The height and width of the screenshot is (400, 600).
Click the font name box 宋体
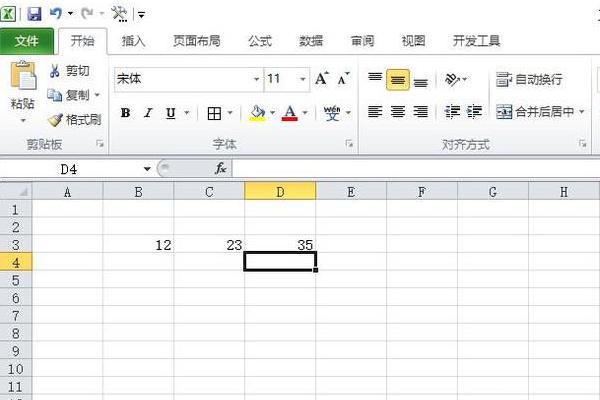[x=183, y=79]
